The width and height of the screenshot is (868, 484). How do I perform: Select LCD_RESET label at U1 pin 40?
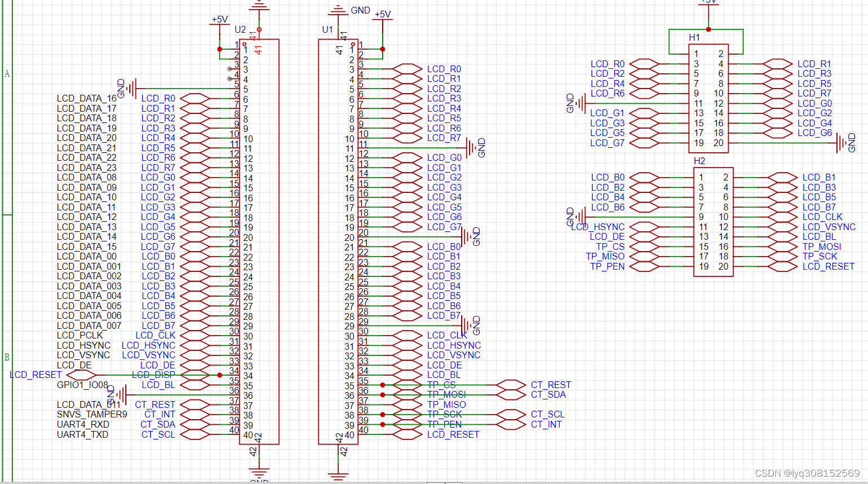point(453,434)
